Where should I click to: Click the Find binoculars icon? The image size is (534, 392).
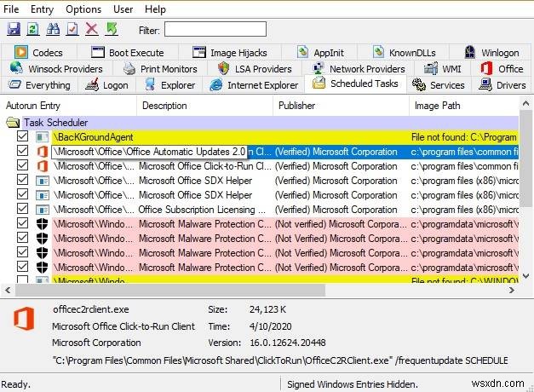tap(53, 29)
